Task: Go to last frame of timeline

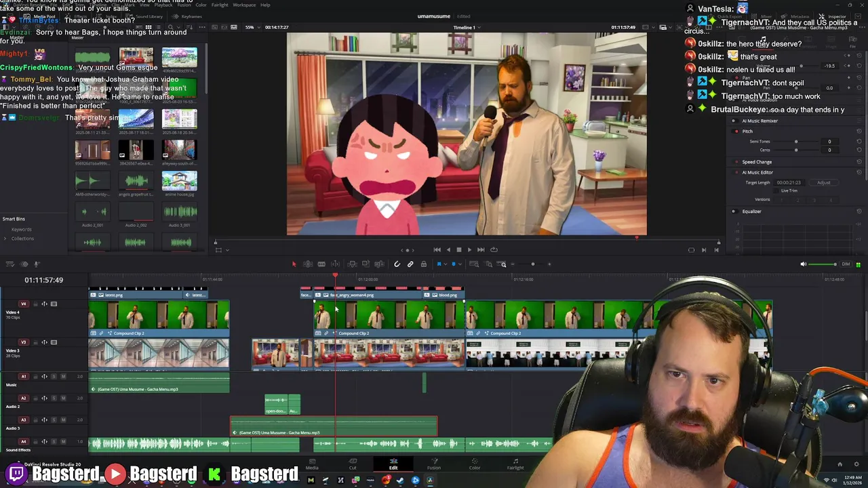Action: coord(481,250)
